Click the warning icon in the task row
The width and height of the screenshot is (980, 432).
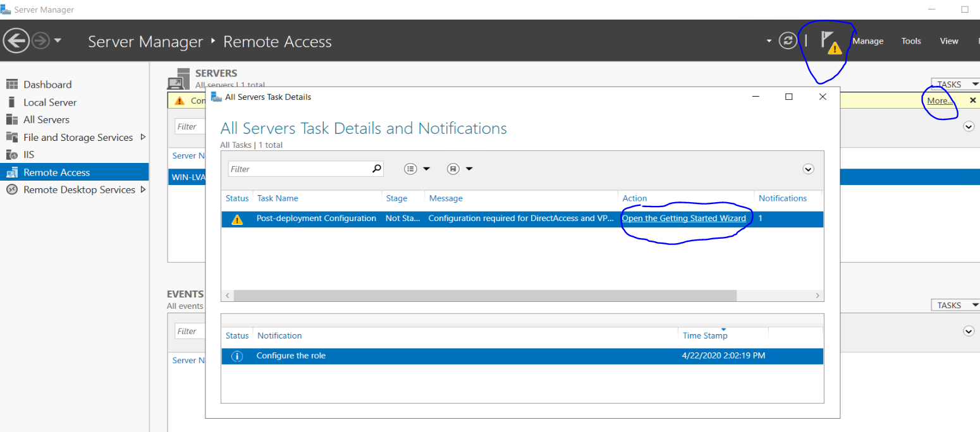pyautogui.click(x=237, y=220)
